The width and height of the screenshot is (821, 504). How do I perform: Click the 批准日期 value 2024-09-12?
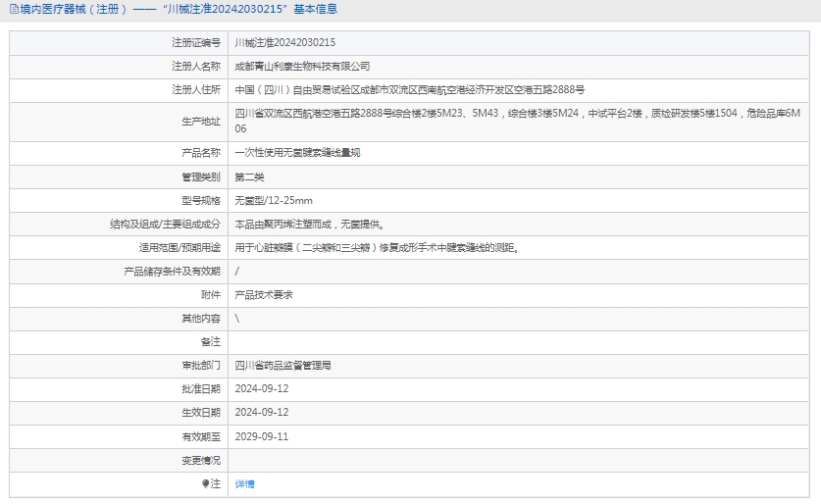(262, 388)
